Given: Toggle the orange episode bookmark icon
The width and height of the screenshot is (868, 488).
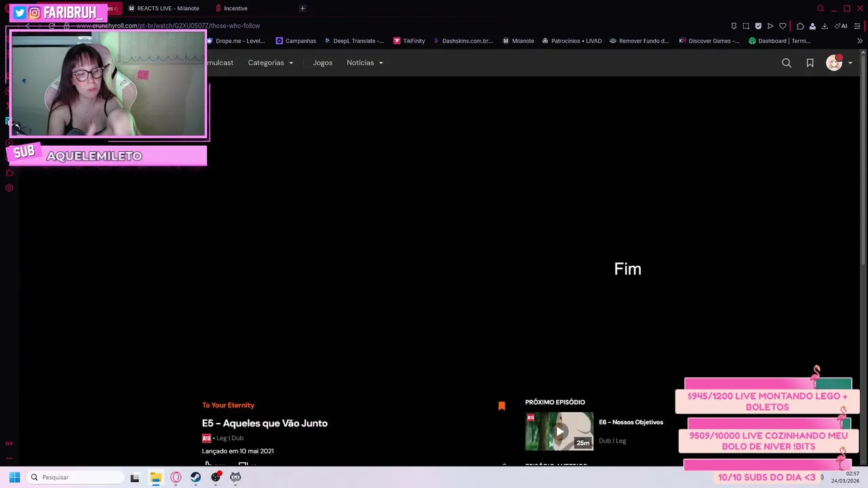Looking at the screenshot, I should pyautogui.click(x=502, y=406).
